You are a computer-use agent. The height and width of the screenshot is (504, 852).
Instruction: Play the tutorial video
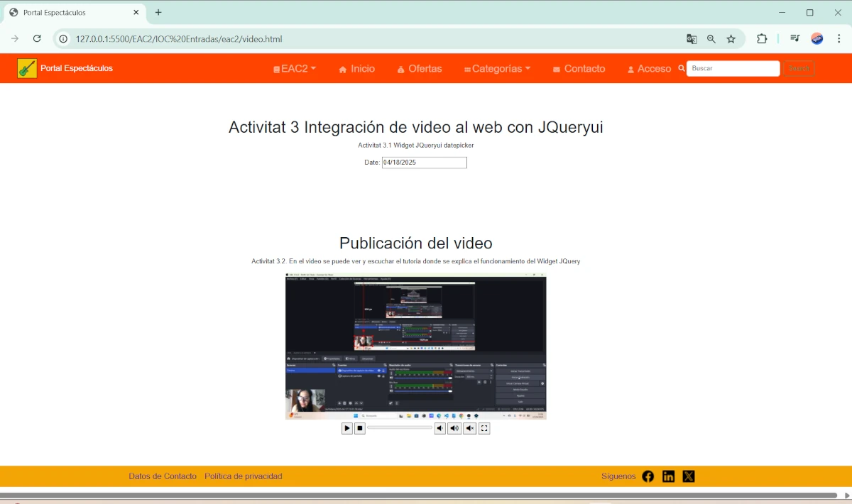[x=347, y=428]
